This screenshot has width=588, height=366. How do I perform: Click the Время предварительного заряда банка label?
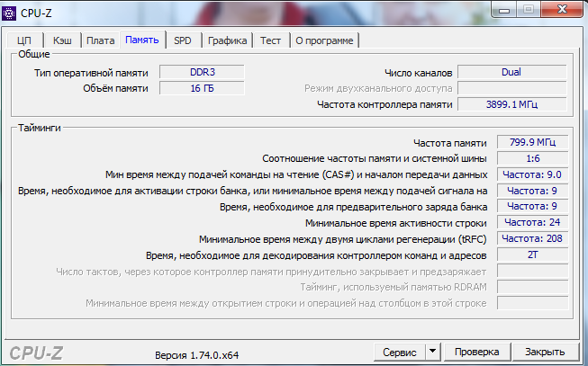pyautogui.click(x=354, y=207)
